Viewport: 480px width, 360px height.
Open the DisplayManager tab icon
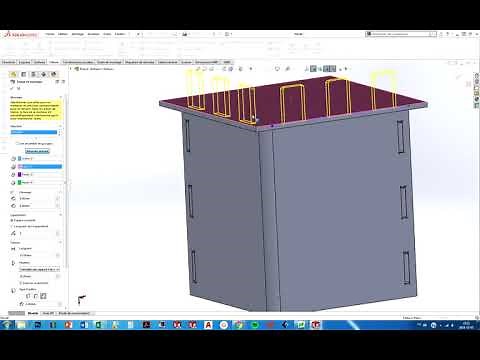[x=54, y=74]
